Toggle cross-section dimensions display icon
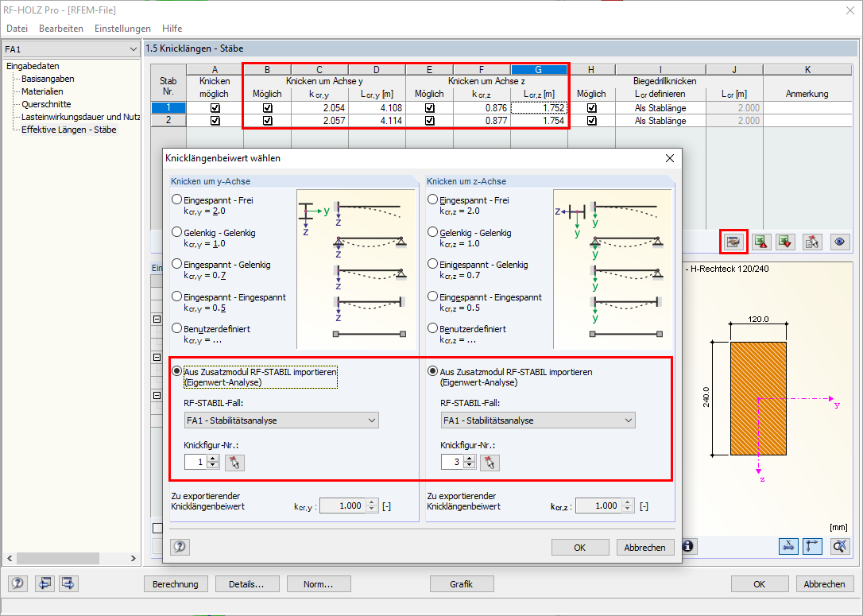Screen dimensions: 863x616 [x=788, y=546]
